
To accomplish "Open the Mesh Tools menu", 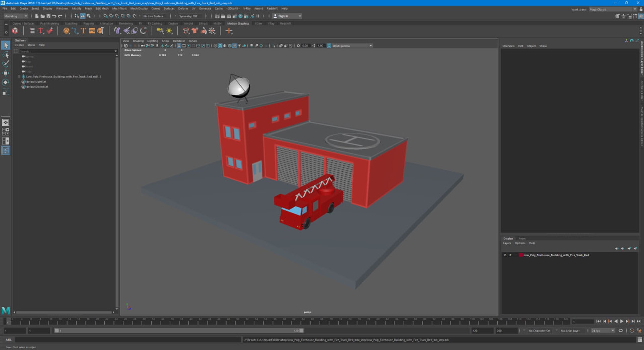I will point(119,8).
